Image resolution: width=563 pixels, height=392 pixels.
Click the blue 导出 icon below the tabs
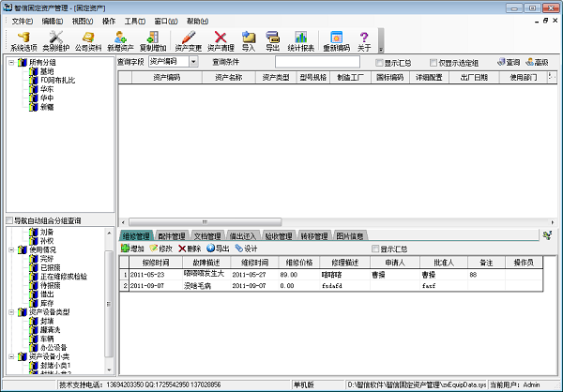210,249
